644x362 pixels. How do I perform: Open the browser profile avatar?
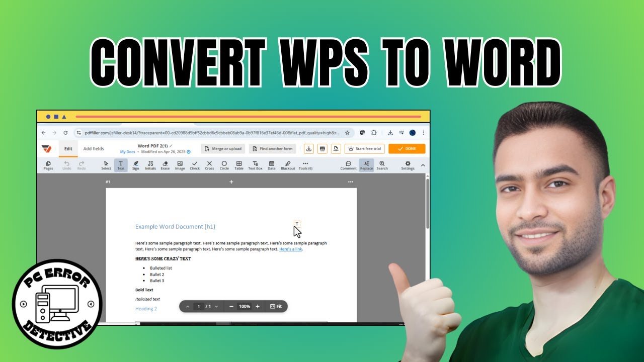pyautogui.click(x=413, y=133)
